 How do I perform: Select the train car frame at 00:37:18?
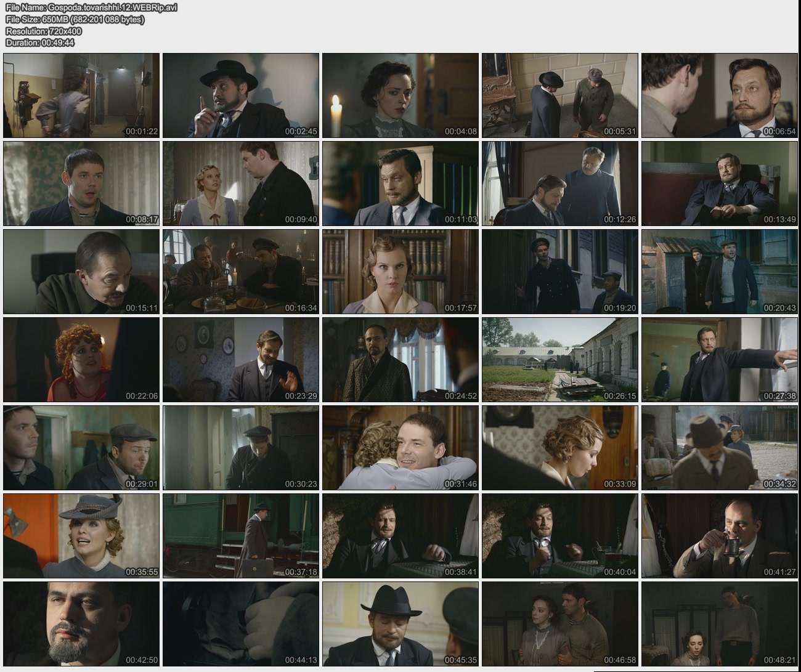click(240, 536)
